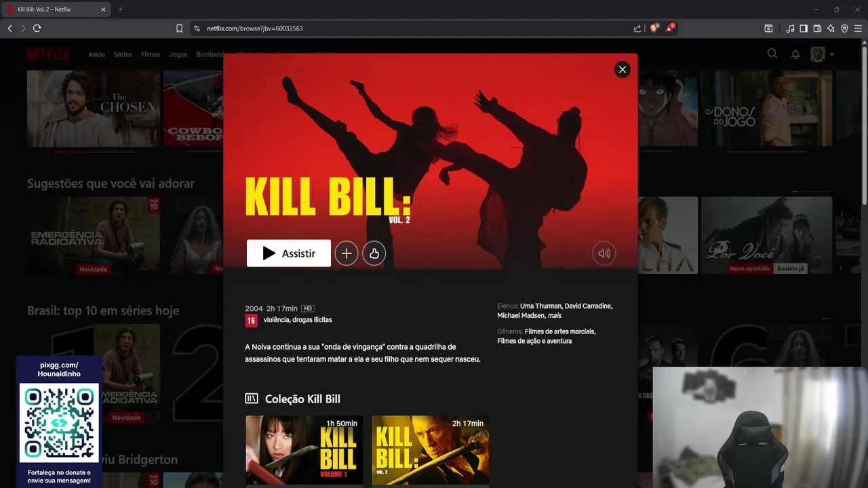Viewport: 868px width, 488px height.
Task: Click the Netflix profile avatar
Action: coord(818,54)
